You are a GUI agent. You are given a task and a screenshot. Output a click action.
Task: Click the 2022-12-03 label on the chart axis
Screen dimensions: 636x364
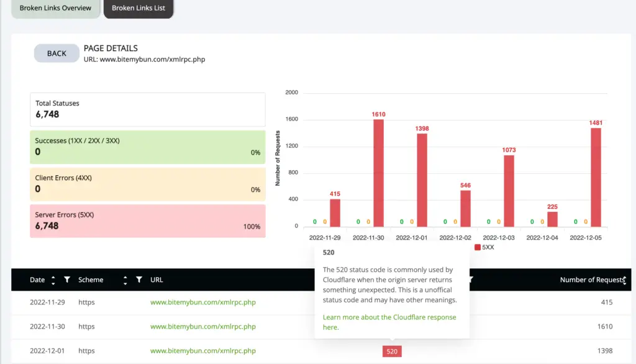coord(499,238)
